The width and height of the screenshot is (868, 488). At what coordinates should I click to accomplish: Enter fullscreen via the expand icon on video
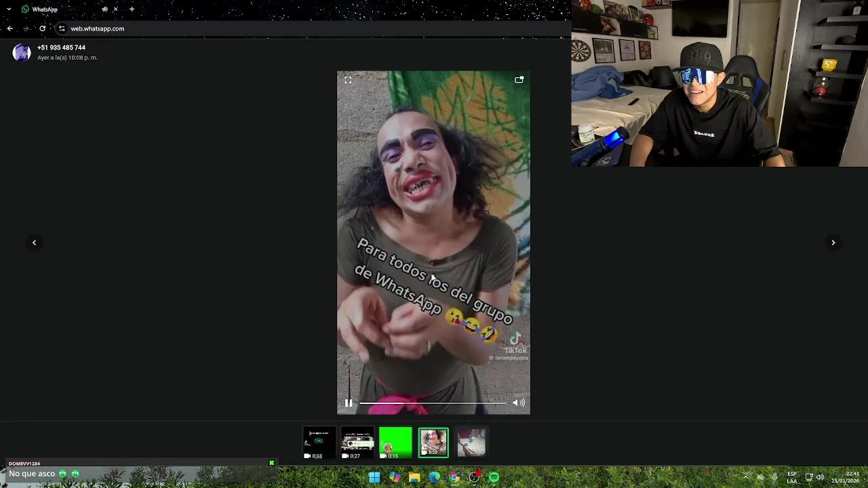click(348, 80)
